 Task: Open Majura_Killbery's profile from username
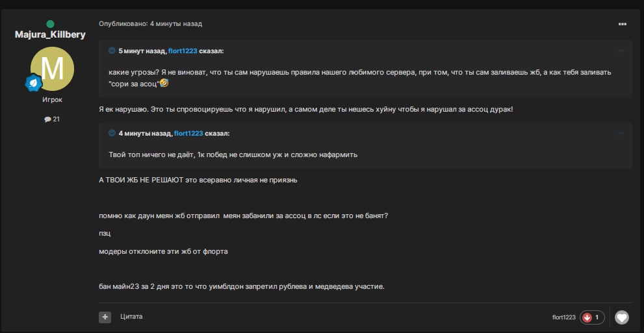click(50, 35)
